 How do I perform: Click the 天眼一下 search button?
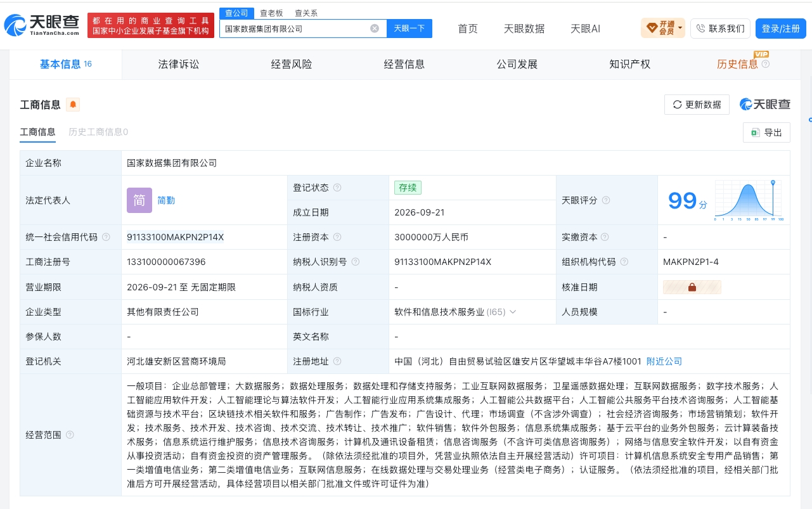pyautogui.click(x=409, y=29)
